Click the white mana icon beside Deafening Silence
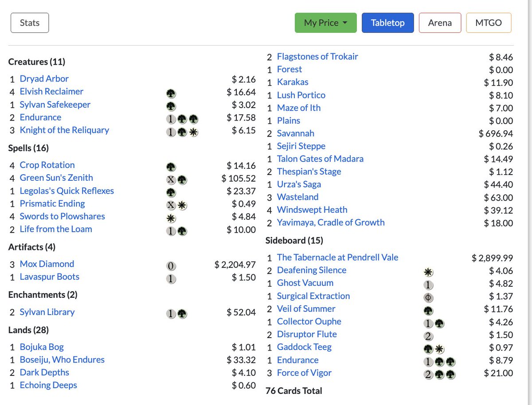 [428, 272]
